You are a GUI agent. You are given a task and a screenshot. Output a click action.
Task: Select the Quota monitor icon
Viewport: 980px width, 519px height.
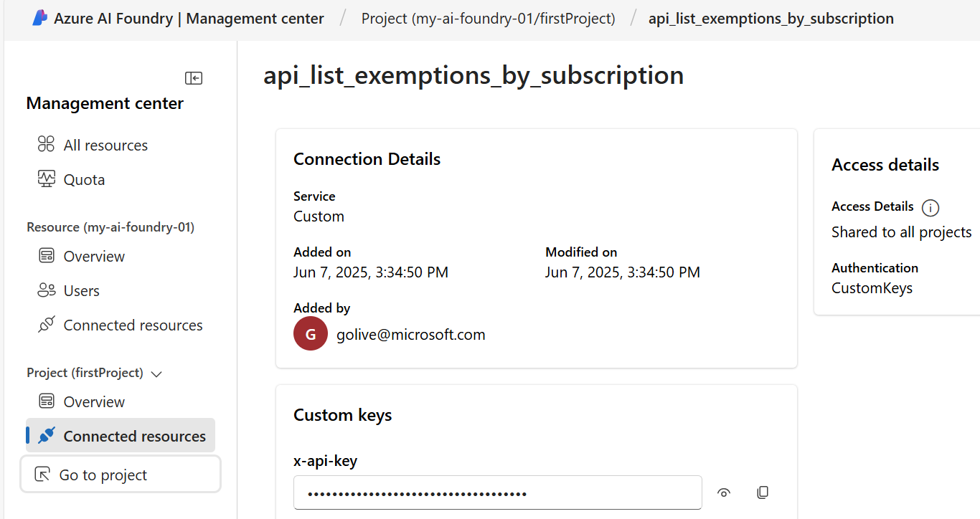(x=46, y=179)
